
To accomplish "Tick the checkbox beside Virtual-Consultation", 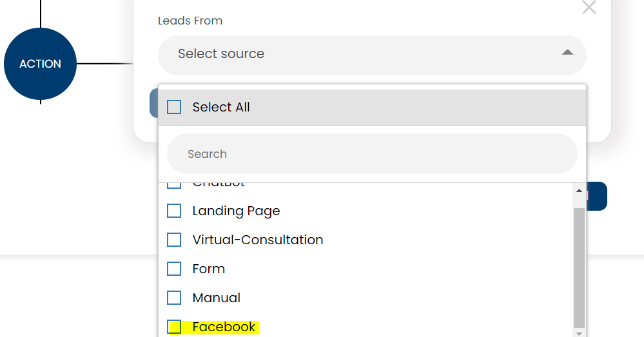I will pyautogui.click(x=174, y=240).
